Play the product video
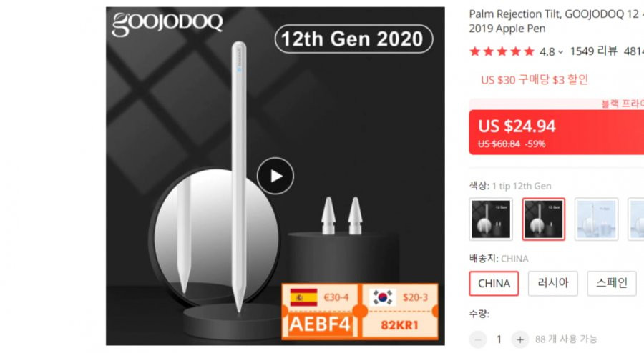This screenshot has height=353, width=644. point(275,176)
